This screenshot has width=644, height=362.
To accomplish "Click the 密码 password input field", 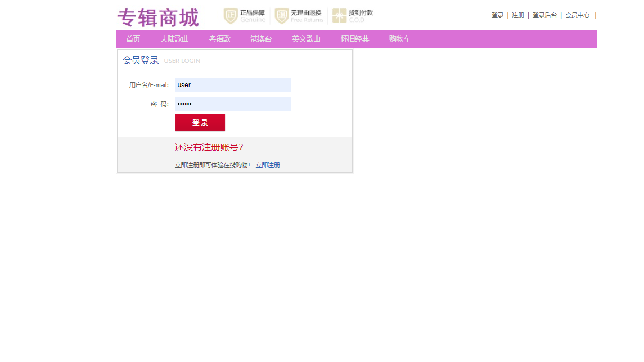I will point(233,104).
